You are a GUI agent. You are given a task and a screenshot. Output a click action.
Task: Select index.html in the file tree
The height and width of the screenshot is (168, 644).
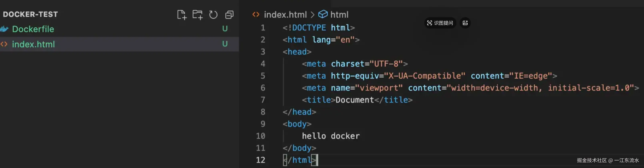coord(33,44)
